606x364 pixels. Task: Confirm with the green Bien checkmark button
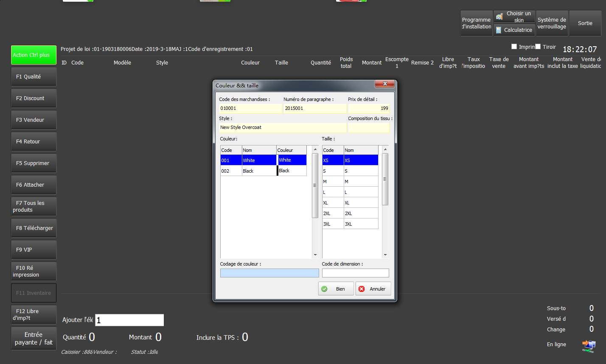(x=336, y=289)
